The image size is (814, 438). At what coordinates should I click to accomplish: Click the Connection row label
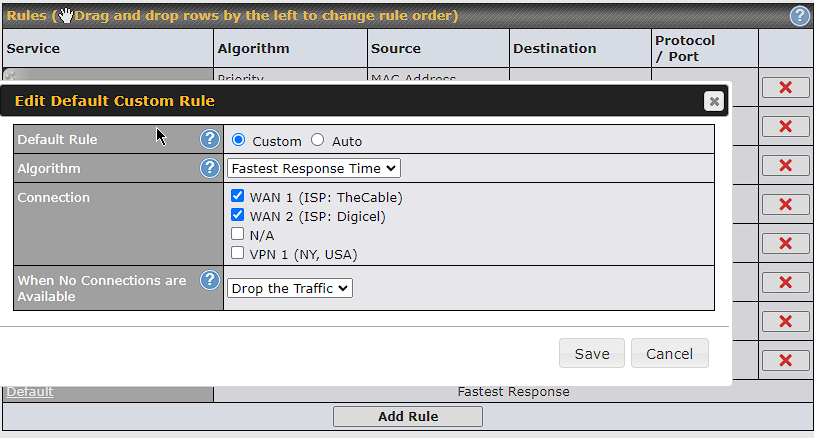click(53, 198)
